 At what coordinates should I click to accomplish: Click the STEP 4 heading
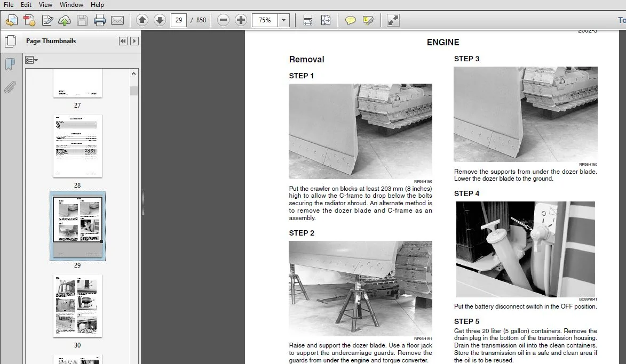coord(466,194)
